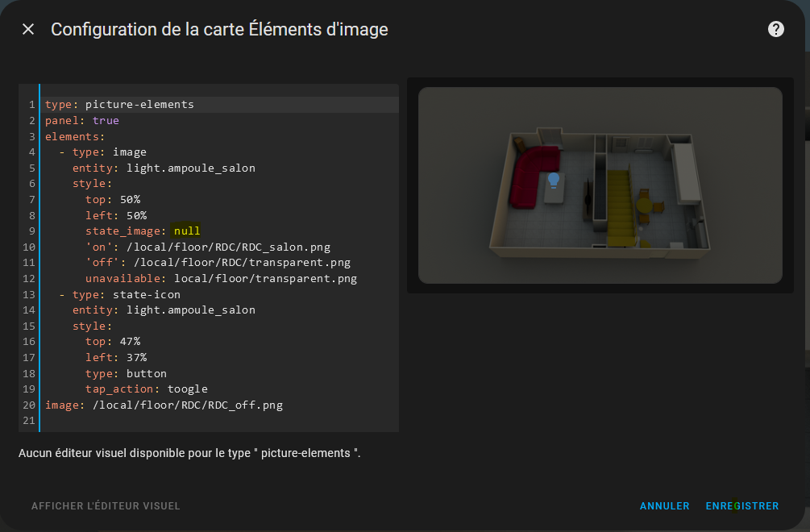This screenshot has width=810, height=532.
Task: Click the '- type: state-icon' line
Action: [120, 295]
